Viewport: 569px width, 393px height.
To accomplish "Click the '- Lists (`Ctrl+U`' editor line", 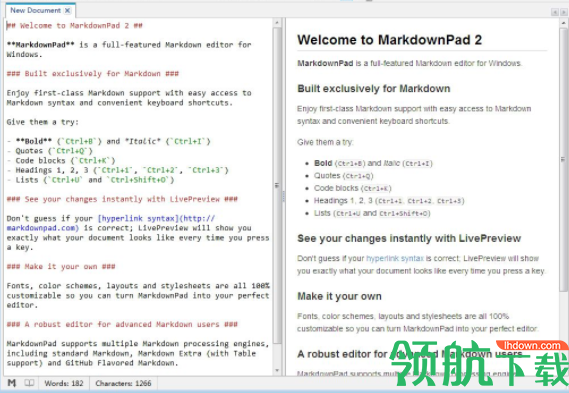I will (91, 180).
